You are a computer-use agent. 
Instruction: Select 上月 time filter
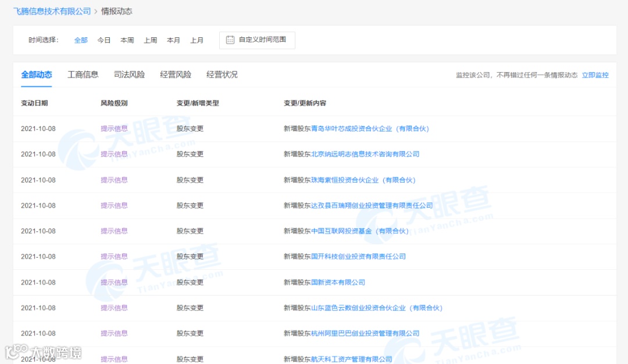[197, 40]
